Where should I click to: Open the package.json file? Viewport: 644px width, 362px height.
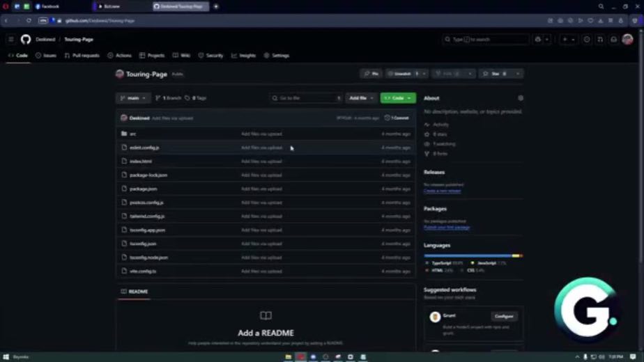(144, 189)
